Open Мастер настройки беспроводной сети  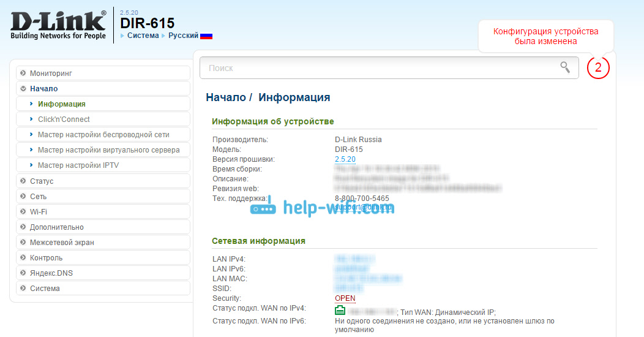click(103, 135)
